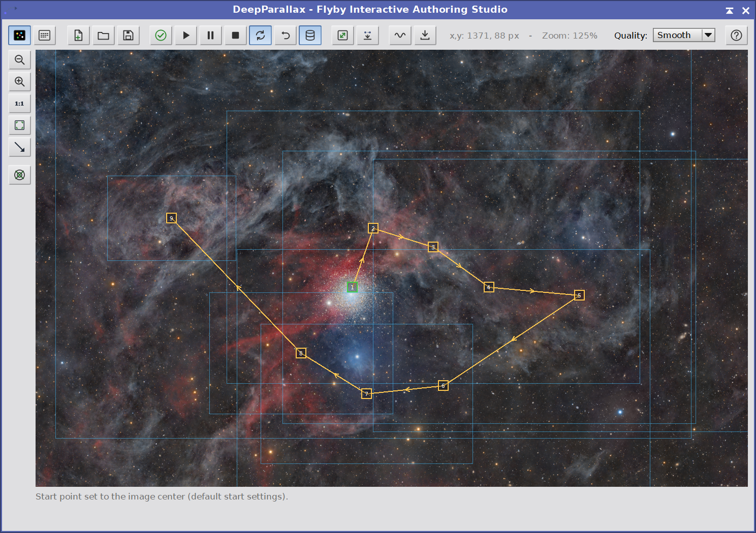This screenshot has height=533, width=756.
Task: Fit the image to the view
Action: coord(20,125)
